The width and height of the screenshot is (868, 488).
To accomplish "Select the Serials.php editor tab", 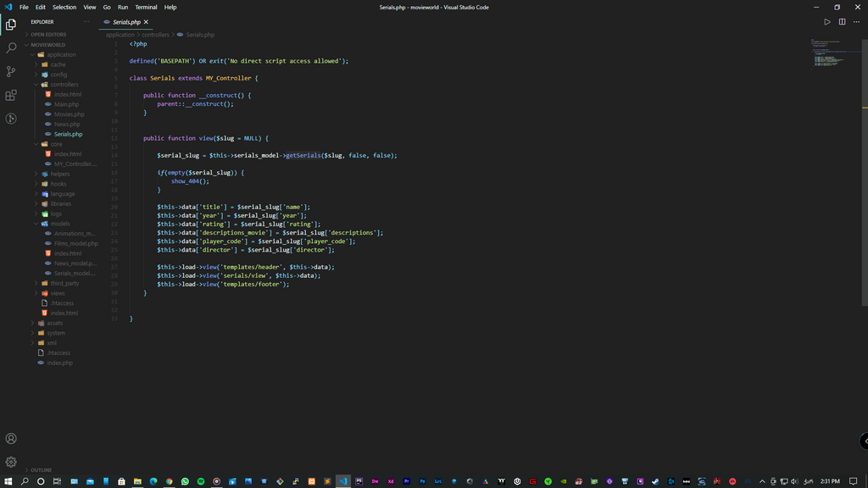I will [127, 22].
